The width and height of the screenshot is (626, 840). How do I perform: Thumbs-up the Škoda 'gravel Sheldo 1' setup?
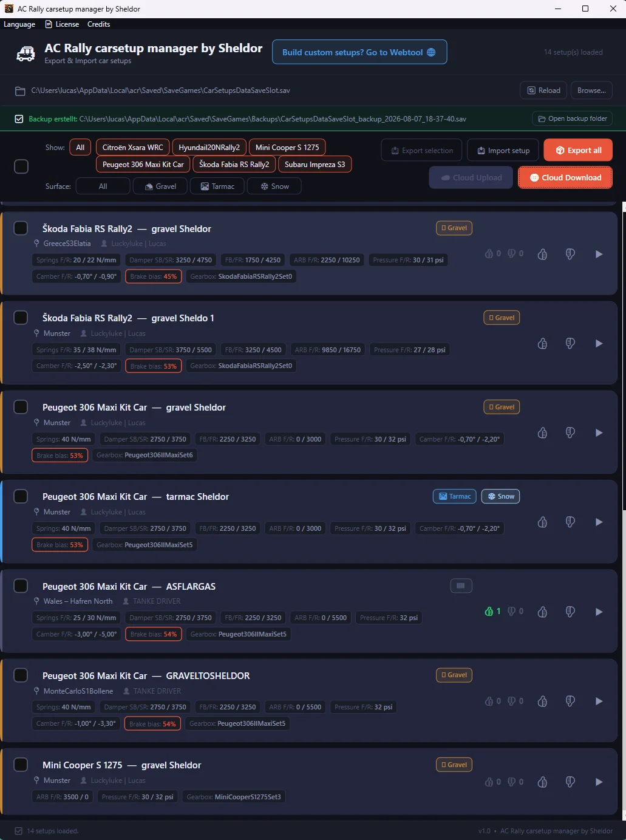(542, 343)
